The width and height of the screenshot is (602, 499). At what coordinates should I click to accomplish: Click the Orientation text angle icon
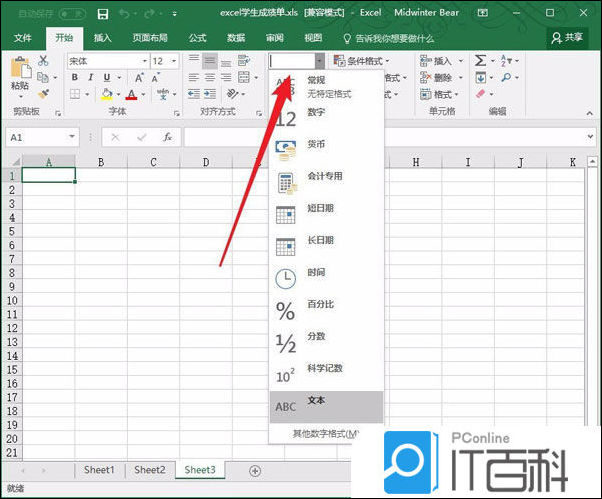tap(233, 94)
